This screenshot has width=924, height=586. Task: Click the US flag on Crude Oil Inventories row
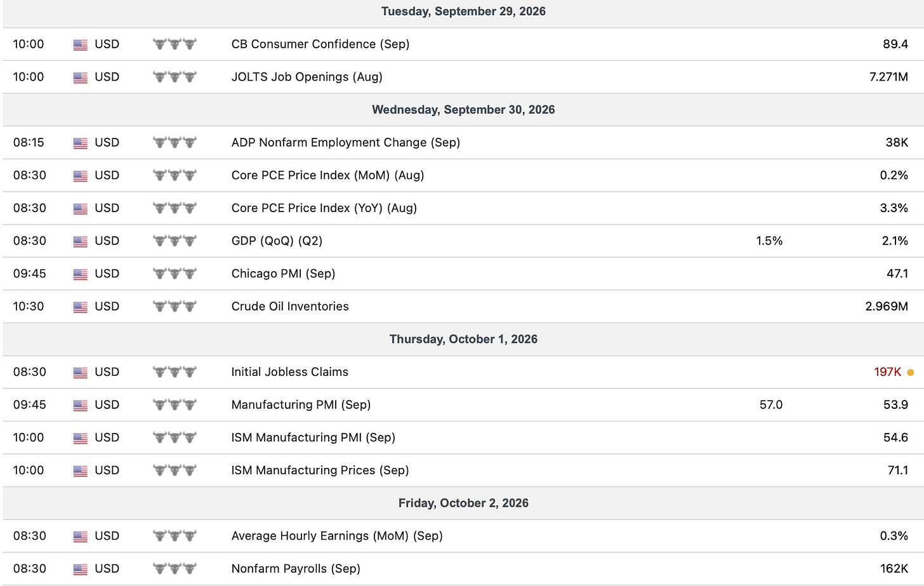coord(80,307)
